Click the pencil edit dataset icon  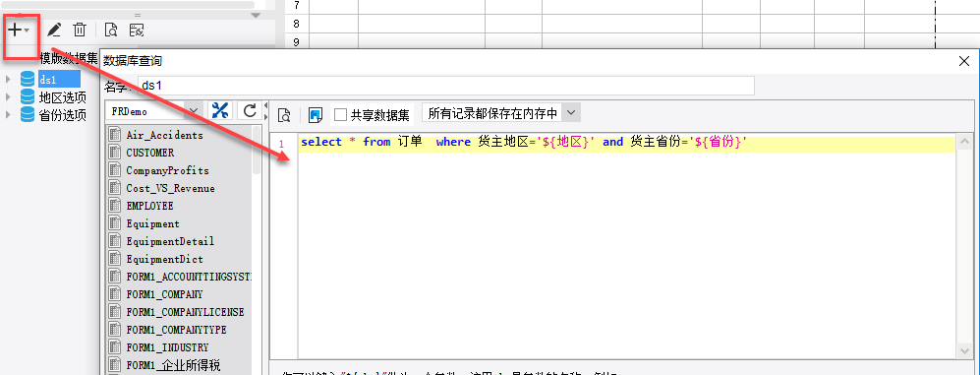tap(54, 30)
